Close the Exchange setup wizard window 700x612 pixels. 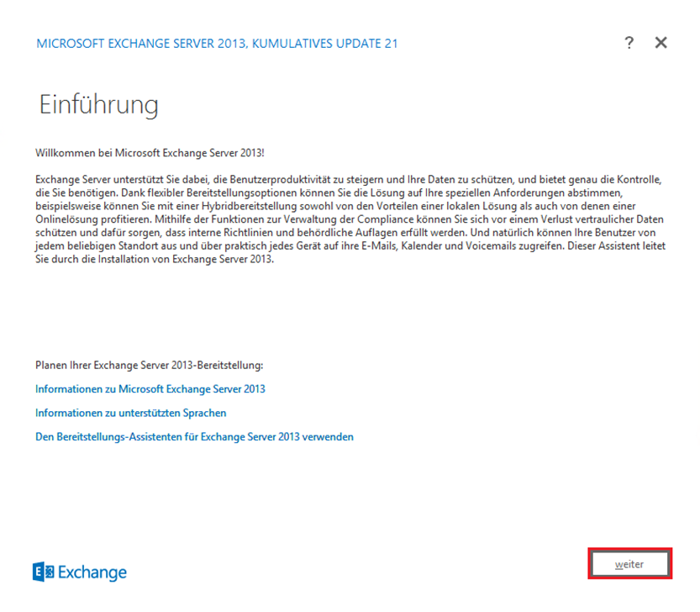pos(661,43)
